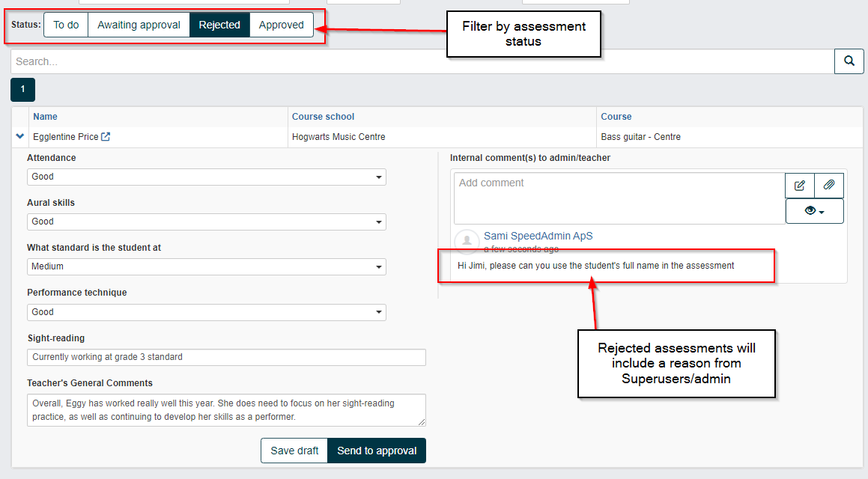
Task: Activate the To do status filter
Action: tap(65, 24)
